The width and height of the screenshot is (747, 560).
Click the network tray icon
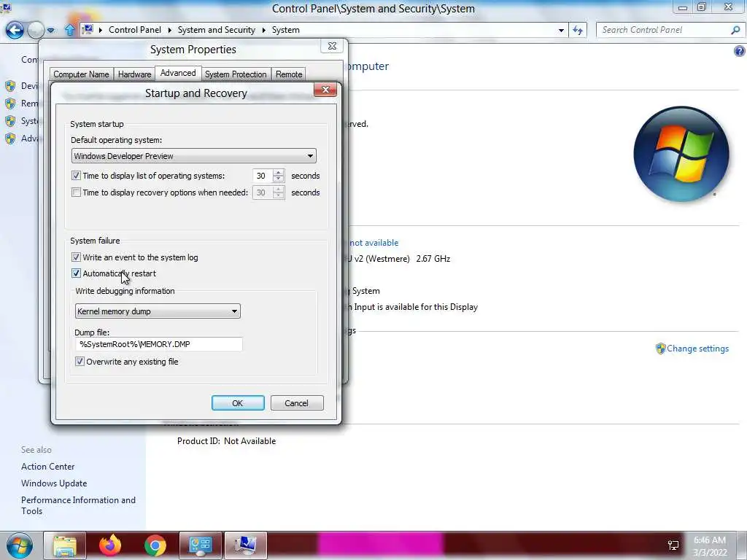click(673, 545)
